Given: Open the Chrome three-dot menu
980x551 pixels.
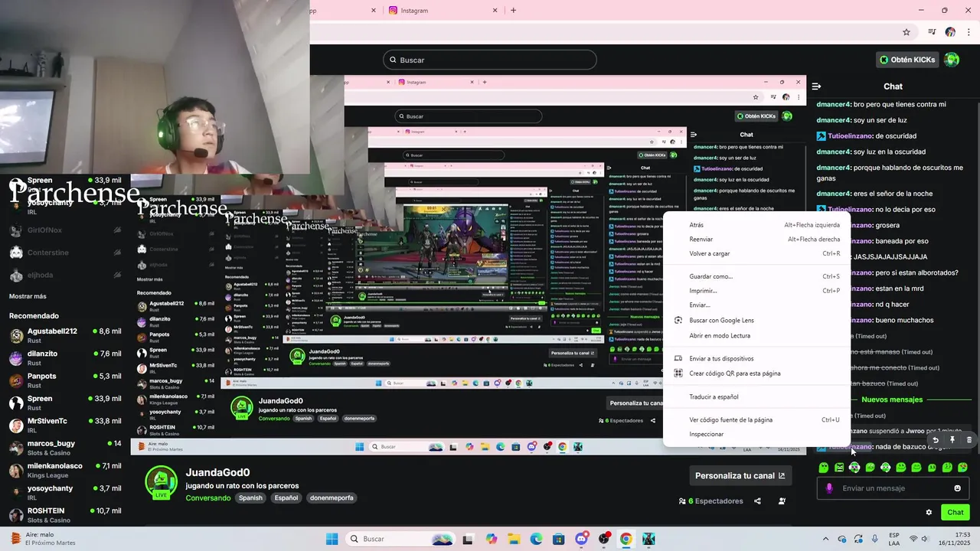Looking at the screenshot, I should [x=969, y=32].
